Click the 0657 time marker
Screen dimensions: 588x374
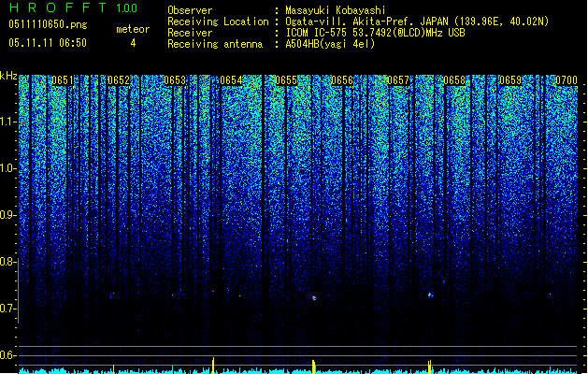point(398,80)
